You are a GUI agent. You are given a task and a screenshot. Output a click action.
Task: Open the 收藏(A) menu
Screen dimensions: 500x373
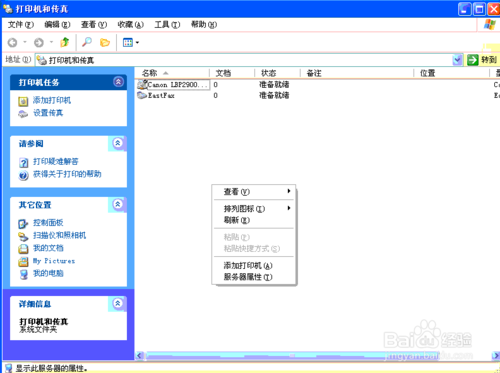pyautogui.click(x=130, y=25)
